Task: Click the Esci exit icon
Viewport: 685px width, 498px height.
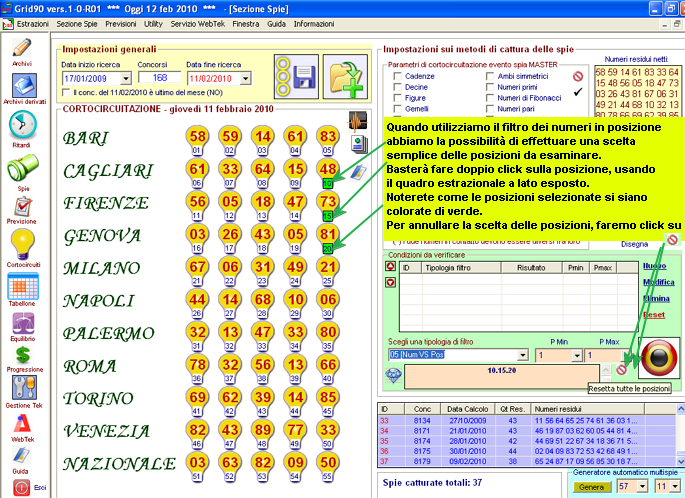Action: coord(21,488)
